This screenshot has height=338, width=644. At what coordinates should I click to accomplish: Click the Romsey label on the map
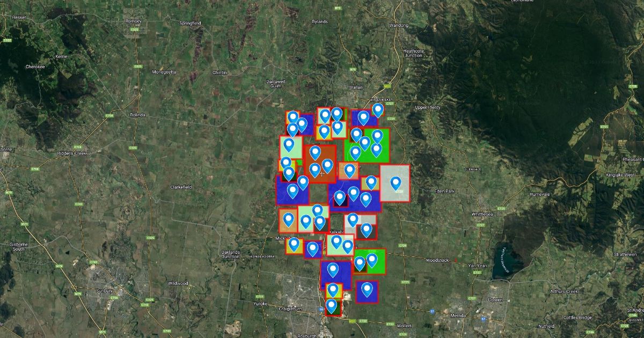click(x=133, y=21)
